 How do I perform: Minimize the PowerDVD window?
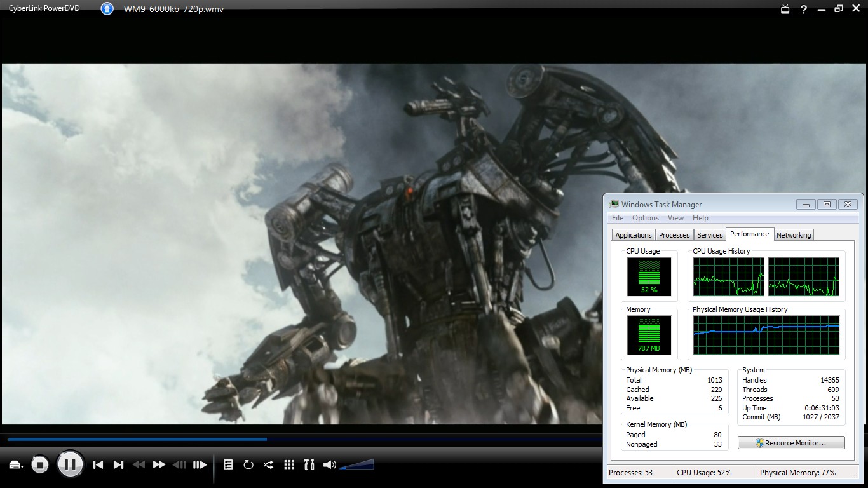click(822, 9)
